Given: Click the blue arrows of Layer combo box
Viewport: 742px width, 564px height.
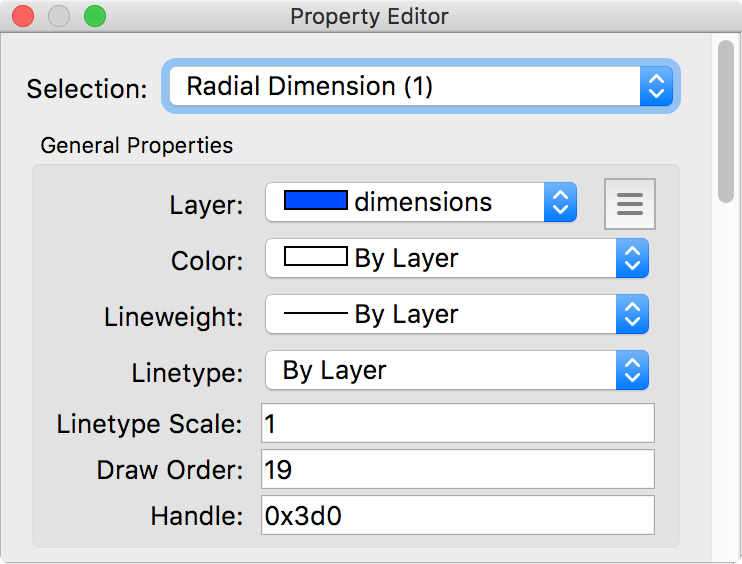Looking at the screenshot, I should pyautogui.click(x=560, y=203).
